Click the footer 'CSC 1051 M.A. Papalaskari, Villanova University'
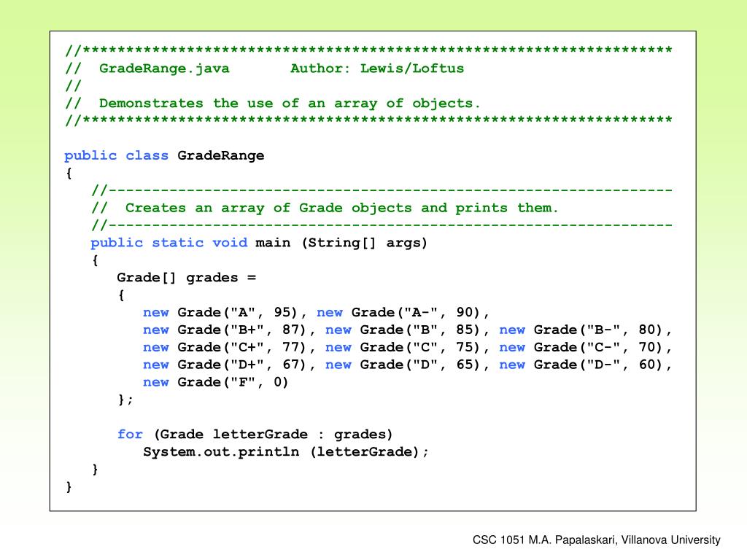The width and height of the screenshot is (747, 560). (x=597, y=540)
